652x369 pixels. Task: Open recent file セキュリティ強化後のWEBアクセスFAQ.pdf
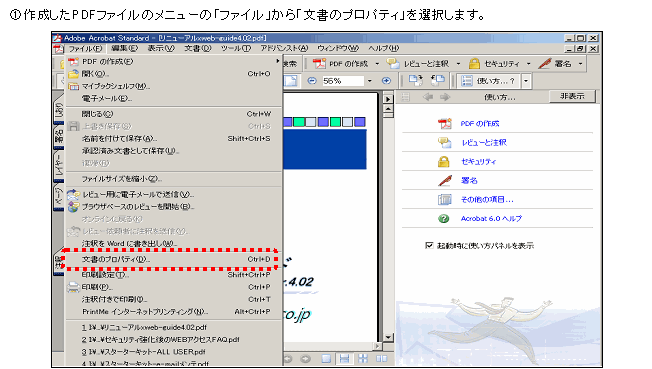pos(161,339)
